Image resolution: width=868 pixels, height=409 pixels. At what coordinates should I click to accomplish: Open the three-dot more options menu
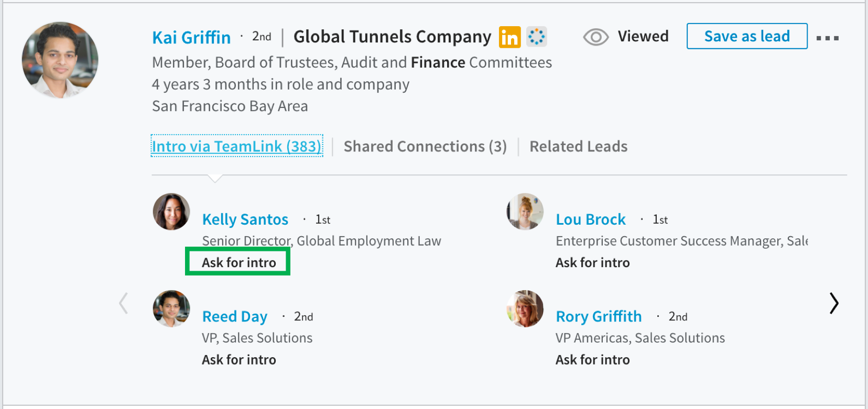coord(828,38)
